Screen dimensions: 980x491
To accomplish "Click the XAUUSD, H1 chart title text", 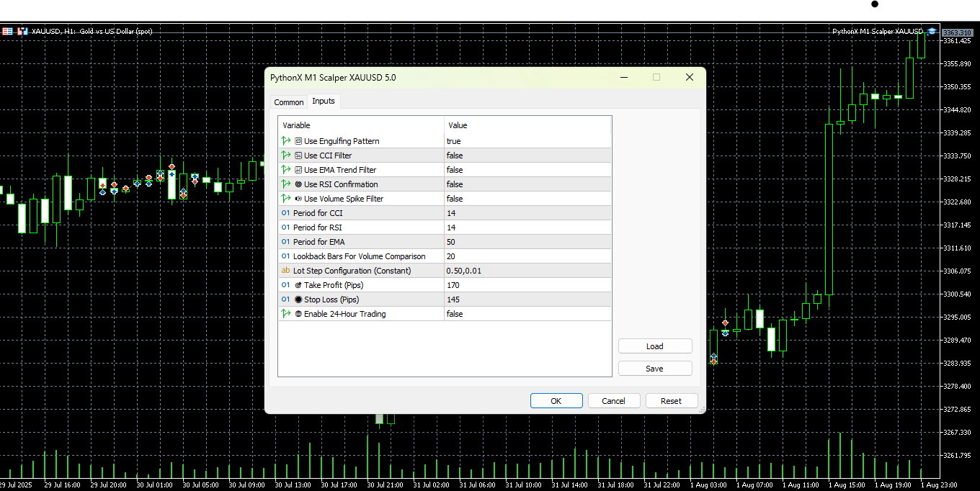I will (x=92, y=32).
